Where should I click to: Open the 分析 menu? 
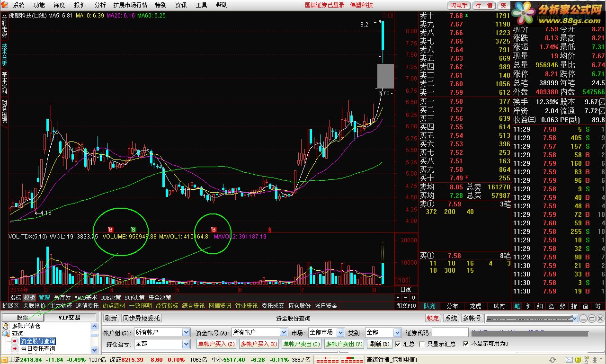pyautogui.click(x=100, y=5)
